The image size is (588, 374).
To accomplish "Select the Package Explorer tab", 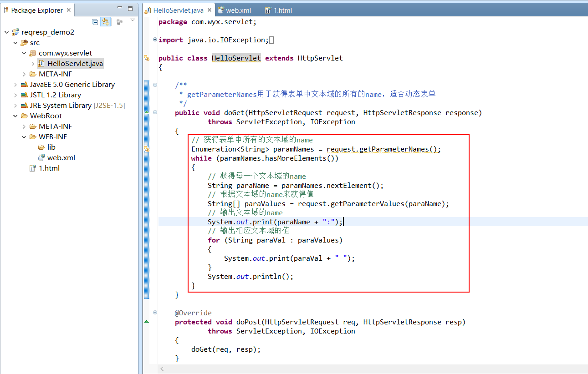I will coord(37,10).
